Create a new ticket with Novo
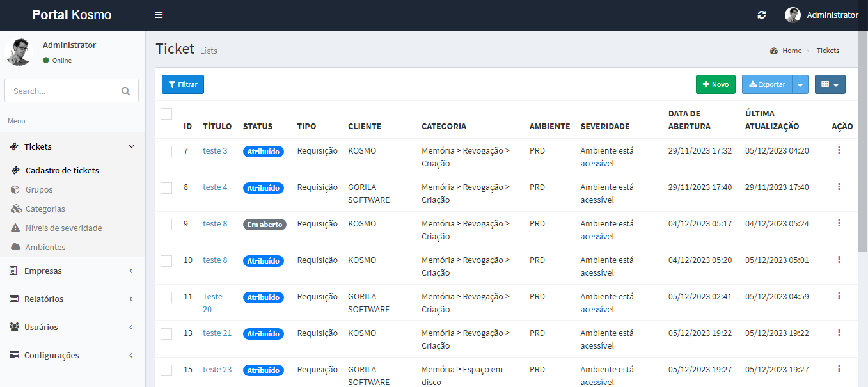The width and height of the screenshot is (868, 387). point(716,84)
